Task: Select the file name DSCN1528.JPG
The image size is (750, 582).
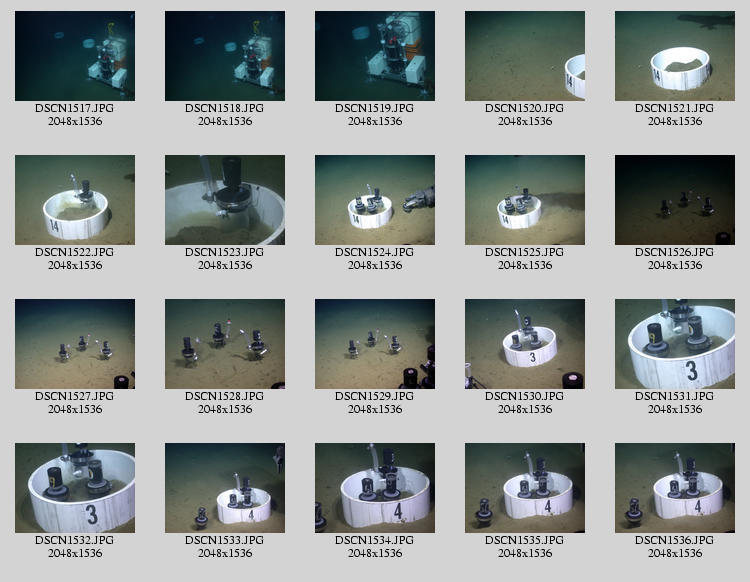Action: [225, 396]
